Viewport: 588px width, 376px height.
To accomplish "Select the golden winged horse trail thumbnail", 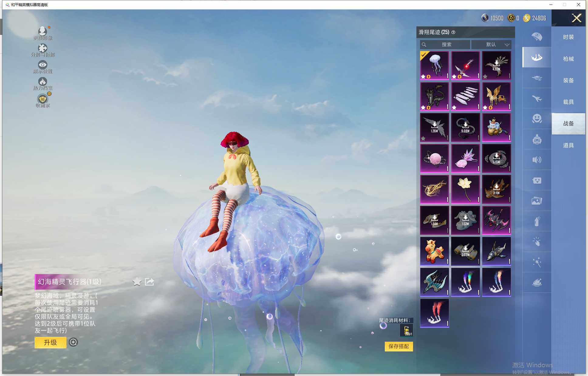I will pos(496,96).
